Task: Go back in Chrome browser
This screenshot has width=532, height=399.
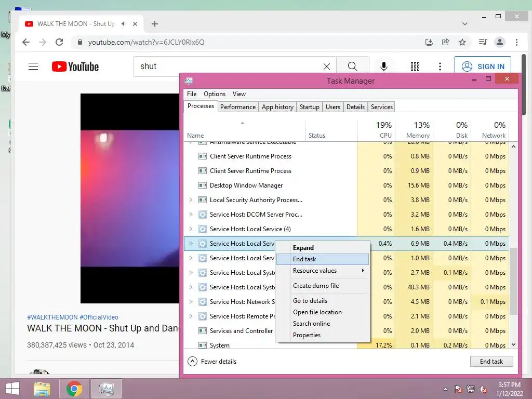Action: [26, 42]
